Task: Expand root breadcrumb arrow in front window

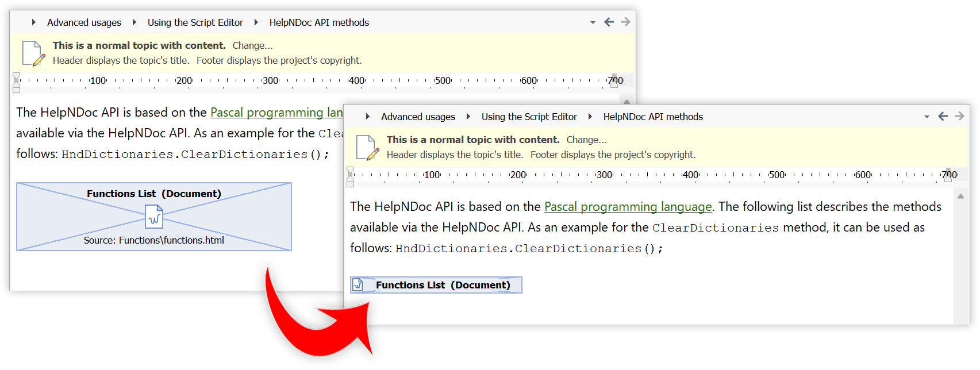Action: coord(368,117)
